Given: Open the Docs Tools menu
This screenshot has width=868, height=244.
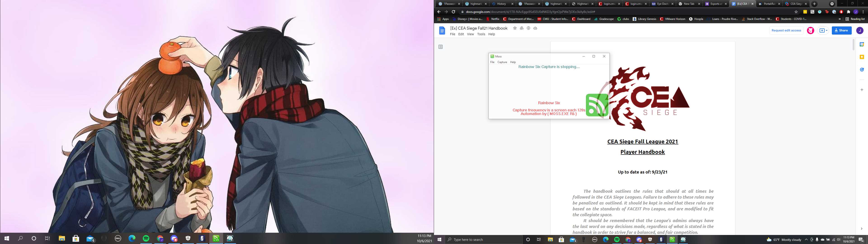Looking at the screenshot, I should point(481,34).
